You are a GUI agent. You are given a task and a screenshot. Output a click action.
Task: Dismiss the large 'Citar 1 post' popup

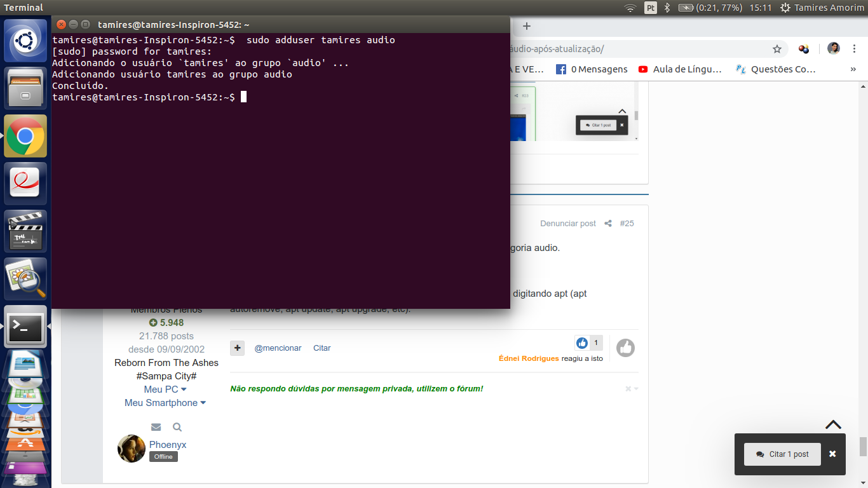[x=832, y=454]
